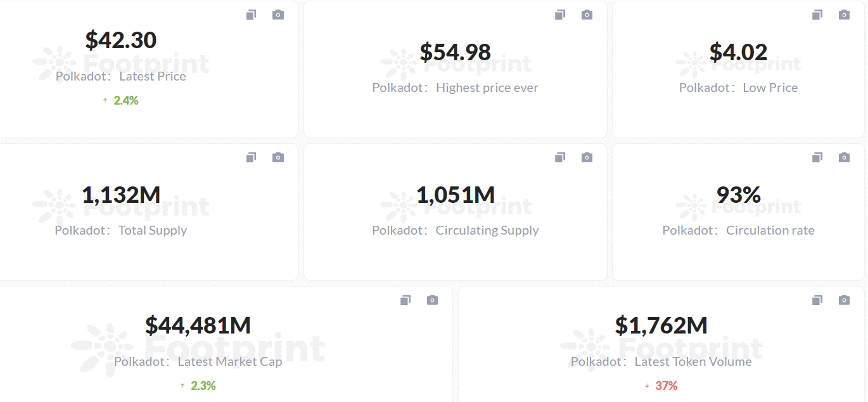The height and width of the screenshot is (402, 868).
Task: Duplicate the Highest price ever card
Action: click(x=560, y=15)
